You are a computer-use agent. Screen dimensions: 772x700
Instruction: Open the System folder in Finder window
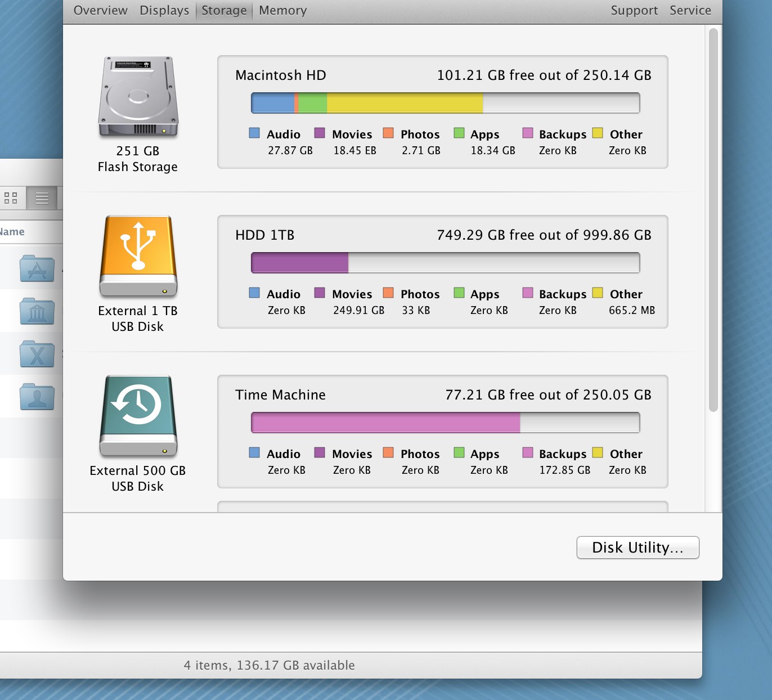(x=37, y=354)
